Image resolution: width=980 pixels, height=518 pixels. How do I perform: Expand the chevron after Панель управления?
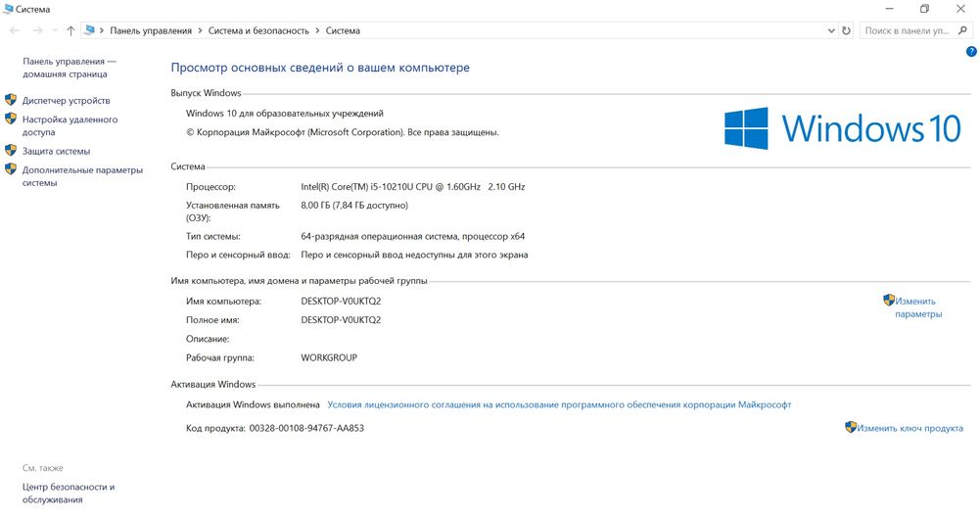coord(200,30)
